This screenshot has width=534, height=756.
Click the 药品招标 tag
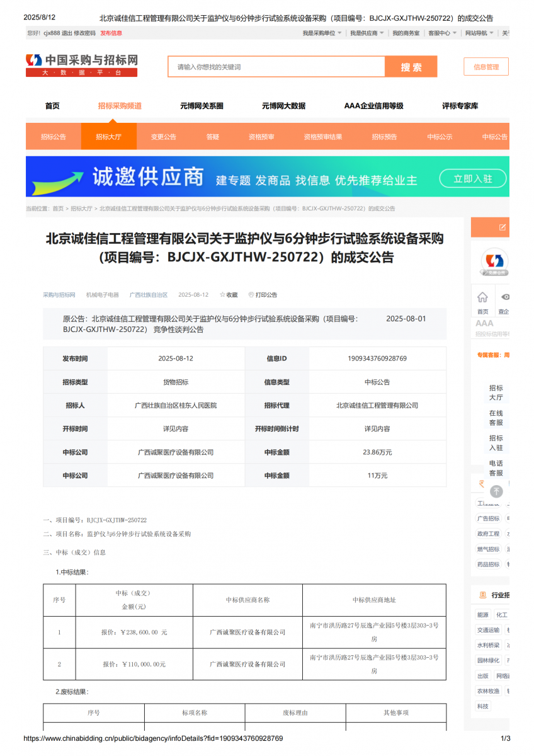click(x=488, y=564)
